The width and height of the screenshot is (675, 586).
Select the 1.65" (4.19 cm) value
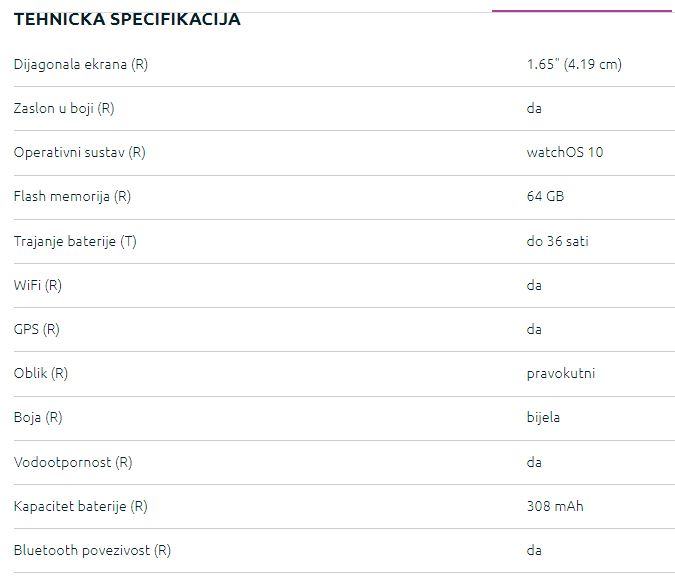(574, 64)
